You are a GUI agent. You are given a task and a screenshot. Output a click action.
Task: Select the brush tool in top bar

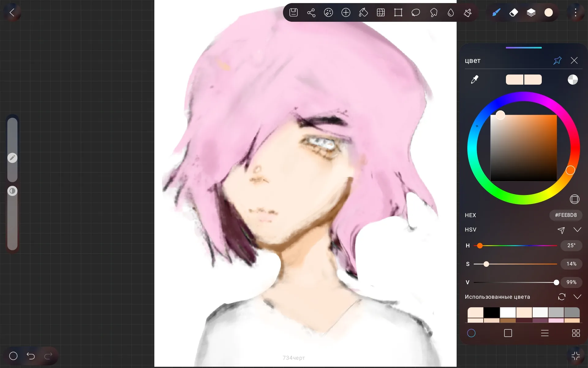click(496, 13)
